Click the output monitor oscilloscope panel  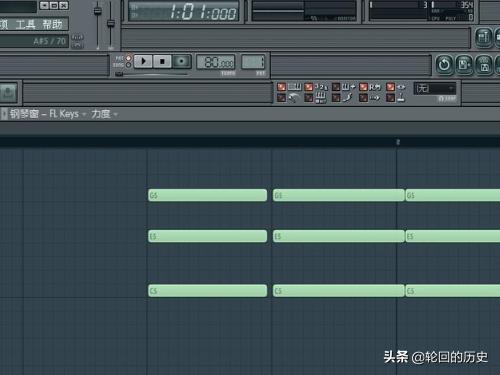coord(304,11)
